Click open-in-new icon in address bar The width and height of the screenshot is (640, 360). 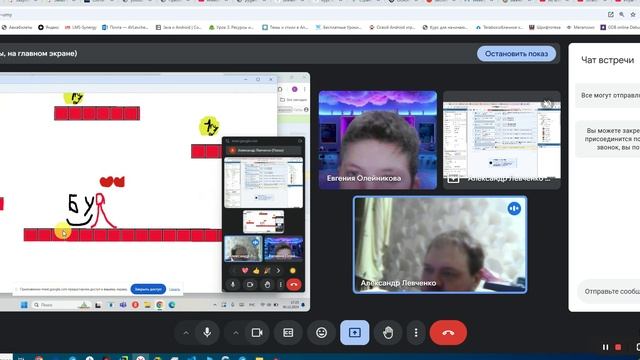(x=611, y=14)
